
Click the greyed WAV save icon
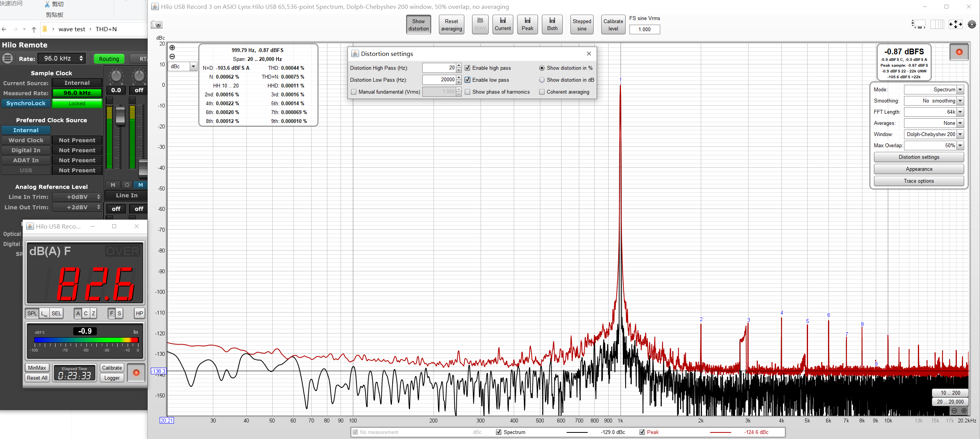[480, 25]
